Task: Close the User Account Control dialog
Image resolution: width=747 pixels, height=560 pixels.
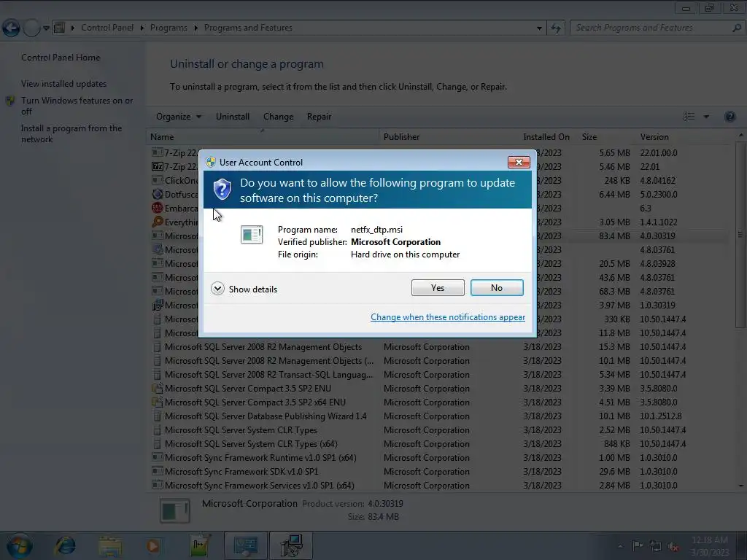Action: click(519, 163)
